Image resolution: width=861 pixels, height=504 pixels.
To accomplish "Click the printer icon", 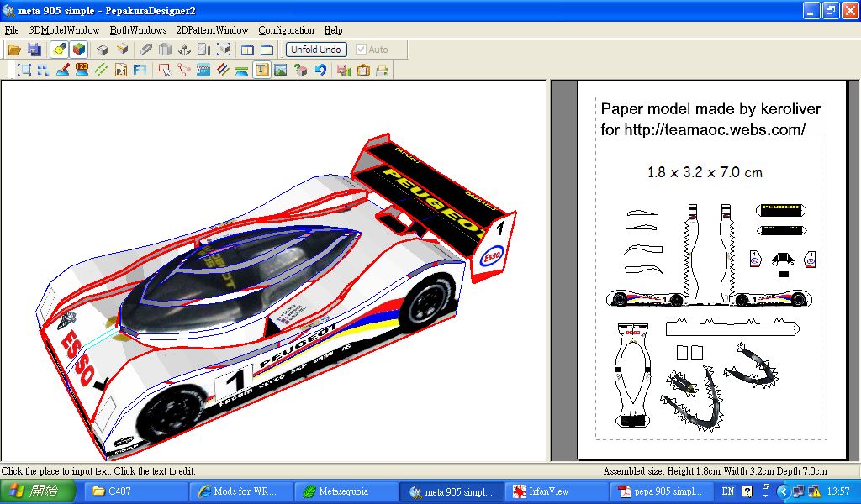I will pyautogui.click(x=383, y=71).
